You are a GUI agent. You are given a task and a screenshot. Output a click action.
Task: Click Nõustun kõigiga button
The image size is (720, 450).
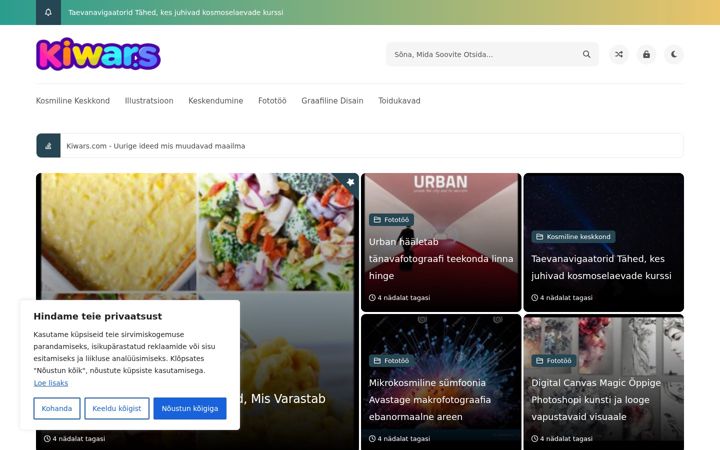pyautogui.click(x=190, y=408)
